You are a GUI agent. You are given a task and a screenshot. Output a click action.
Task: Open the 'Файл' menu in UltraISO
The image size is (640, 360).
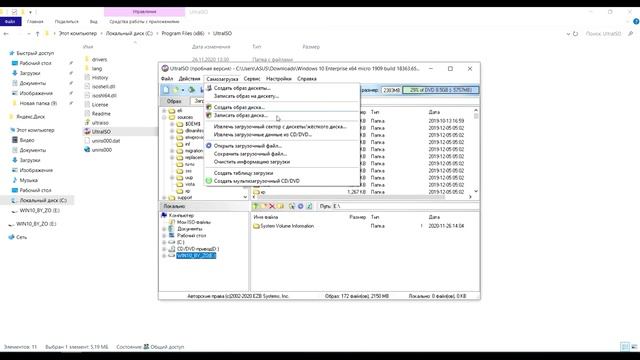coord(167,79)
